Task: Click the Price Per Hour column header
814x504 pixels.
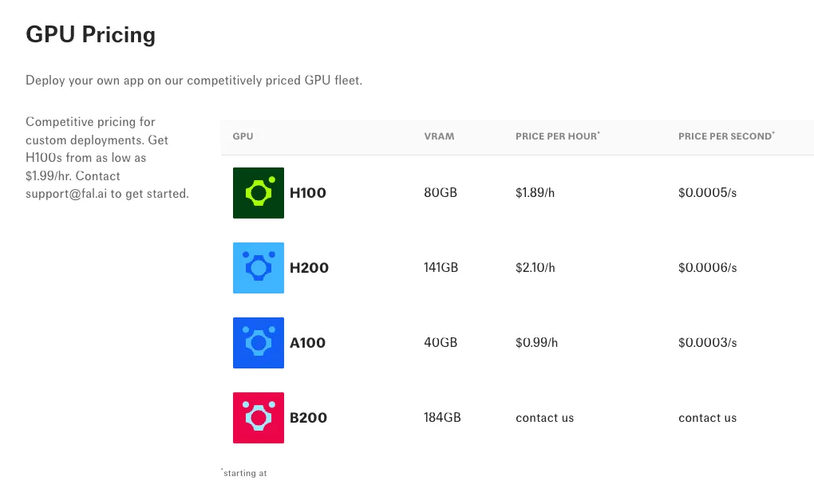Action: coord(558,136)
